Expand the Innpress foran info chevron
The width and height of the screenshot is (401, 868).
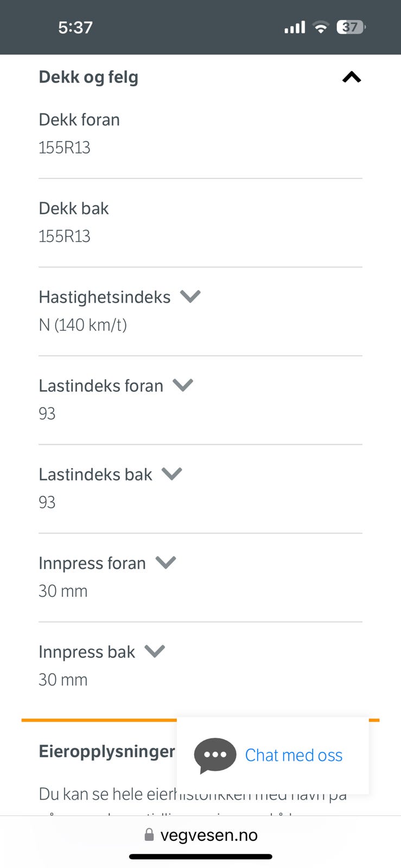[166, 563]
